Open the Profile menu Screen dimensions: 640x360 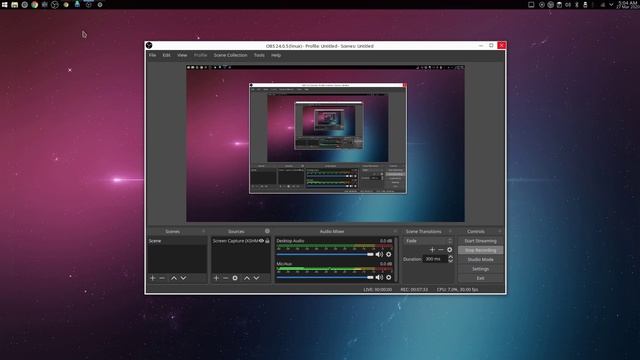[x=200, y=55]
